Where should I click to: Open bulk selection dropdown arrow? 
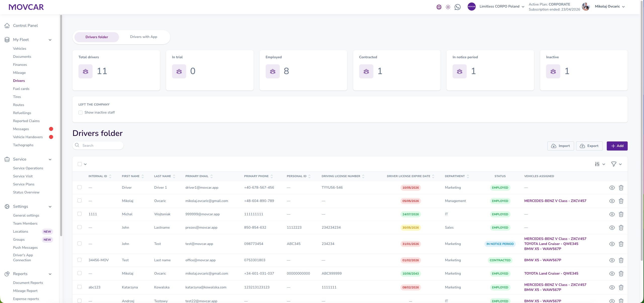tap(85, 164)
